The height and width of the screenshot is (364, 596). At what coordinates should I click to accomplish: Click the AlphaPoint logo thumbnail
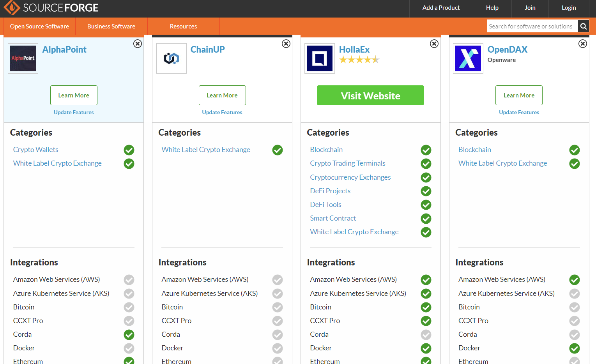(x=23, y=58)
